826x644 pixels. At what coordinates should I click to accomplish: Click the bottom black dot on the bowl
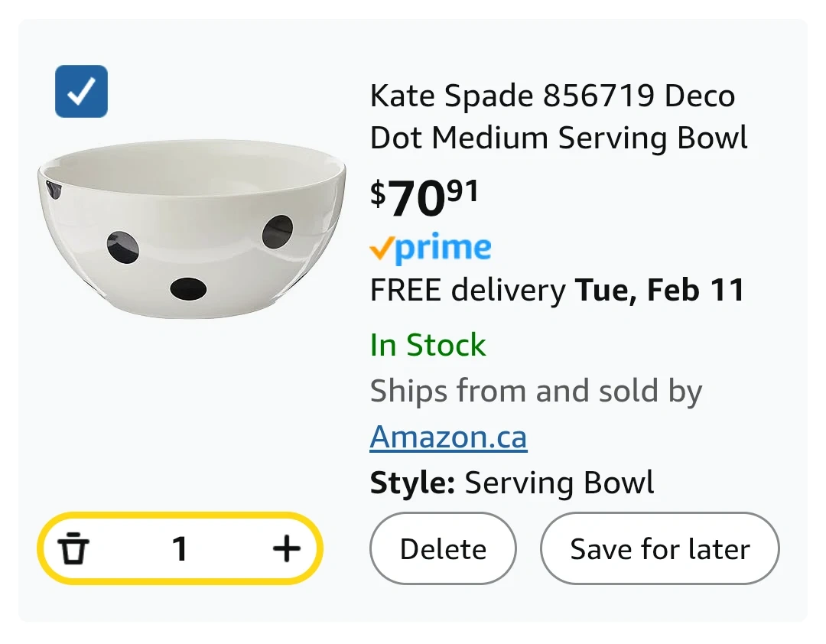(188, 288)
